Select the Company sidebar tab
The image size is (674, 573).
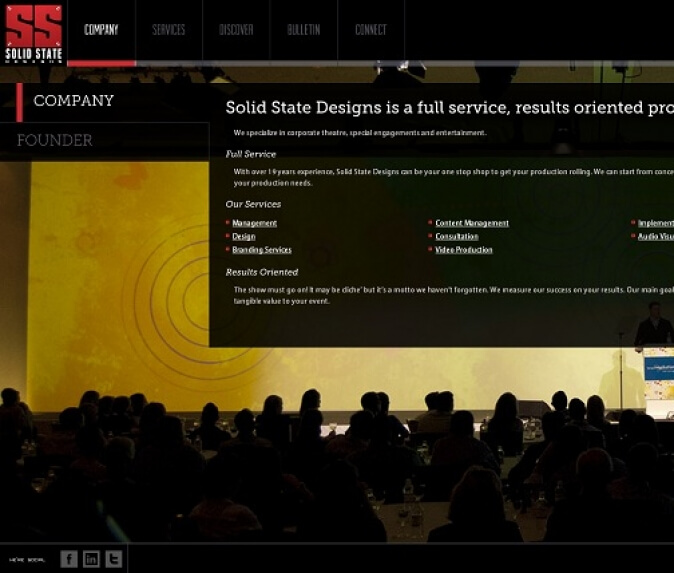(73, 101)
